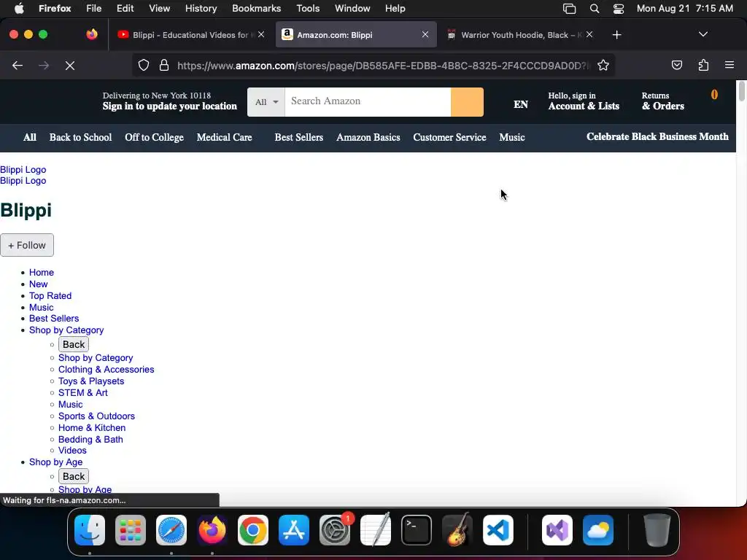Click Back button under Shop by Age

[x=74, y=476]
